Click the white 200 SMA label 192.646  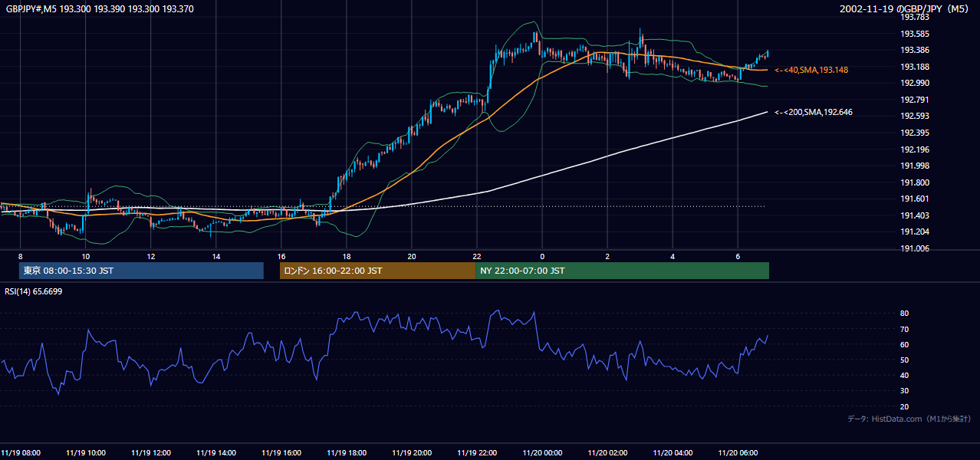814,112
